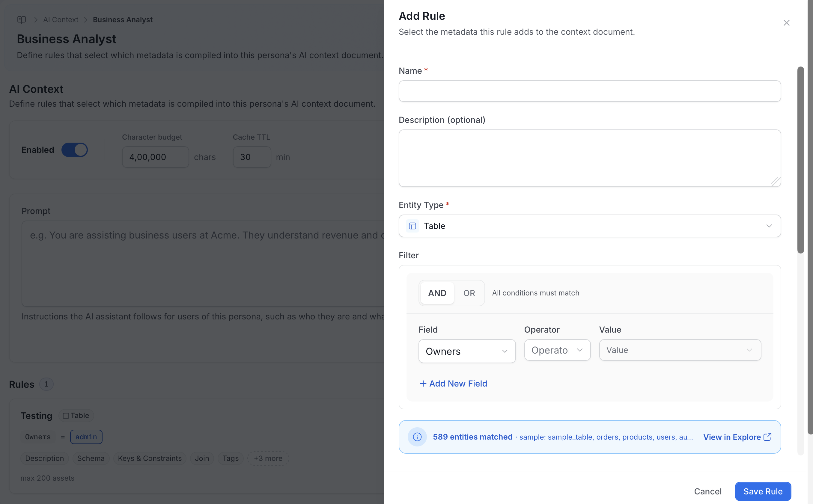The image size is (813, 504).
Task: Click the Owners label in Testing rule
Action: coord(38,437)
